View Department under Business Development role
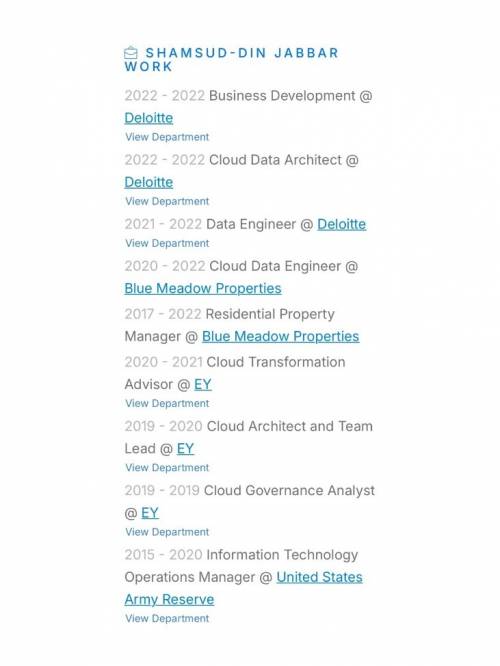The width and height of the screenshot is (500, 666). 167,137
